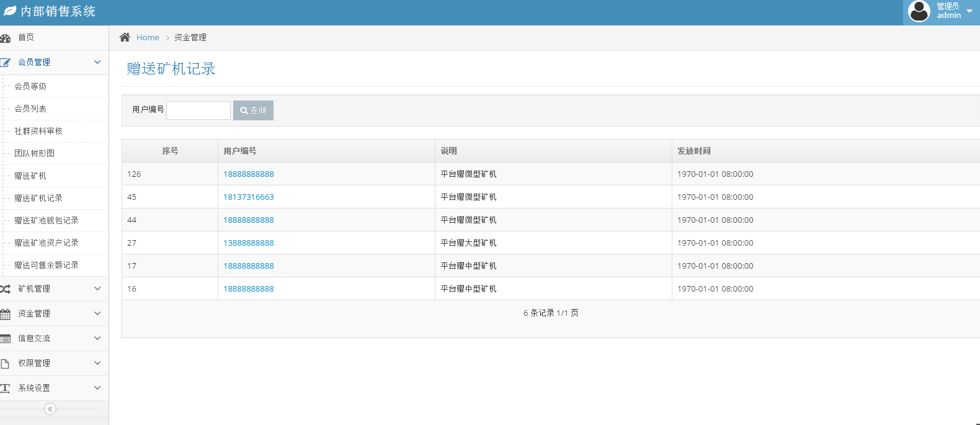The image size is (980, 425).
Task: Click the Home breadcrumb link
Action: (148, 38)
